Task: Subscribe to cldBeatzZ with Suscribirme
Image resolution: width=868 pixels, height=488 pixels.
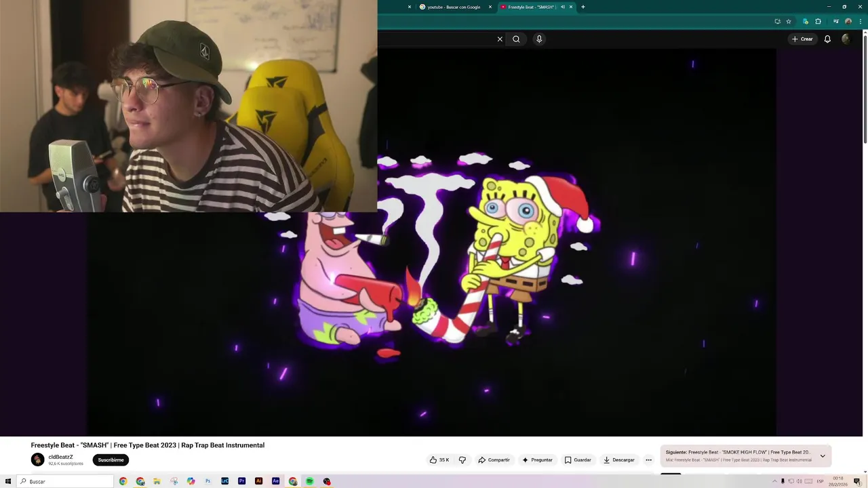Action: [111, 460]
